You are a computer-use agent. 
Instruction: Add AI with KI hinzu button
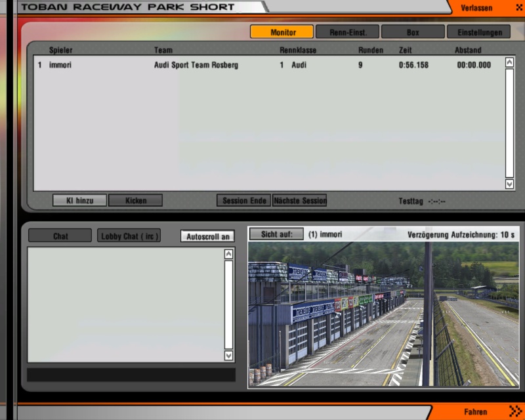79,200
